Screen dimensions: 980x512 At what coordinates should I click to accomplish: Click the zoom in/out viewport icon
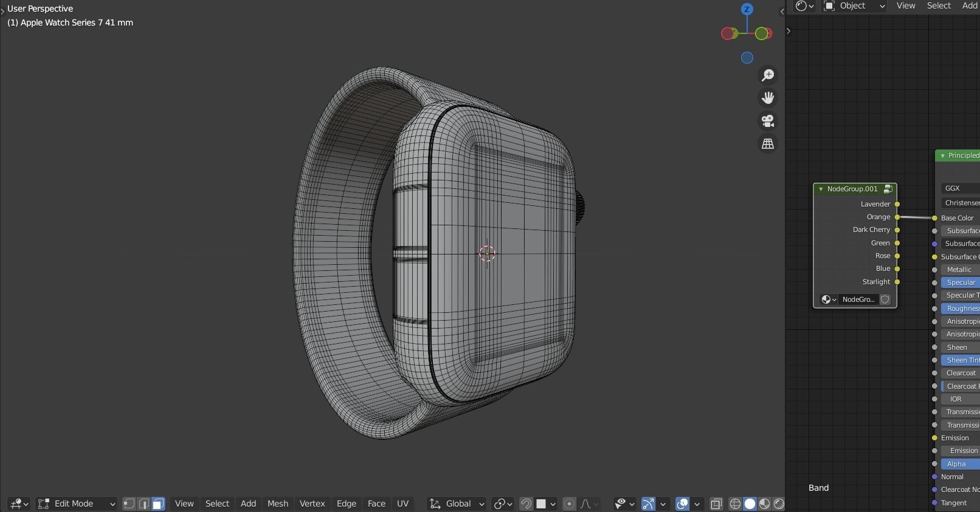tap(768, 75)
